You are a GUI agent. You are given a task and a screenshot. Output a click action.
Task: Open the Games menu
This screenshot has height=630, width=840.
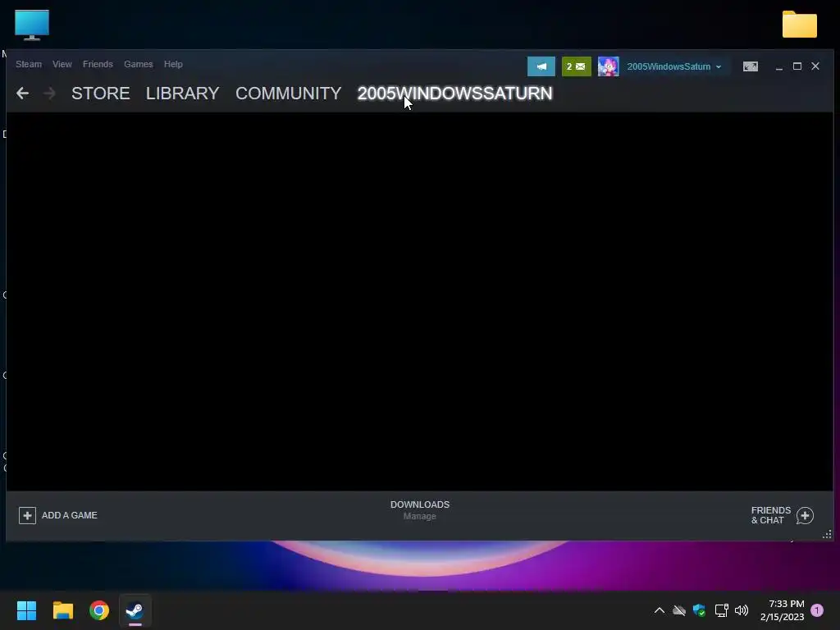point(138,64)
